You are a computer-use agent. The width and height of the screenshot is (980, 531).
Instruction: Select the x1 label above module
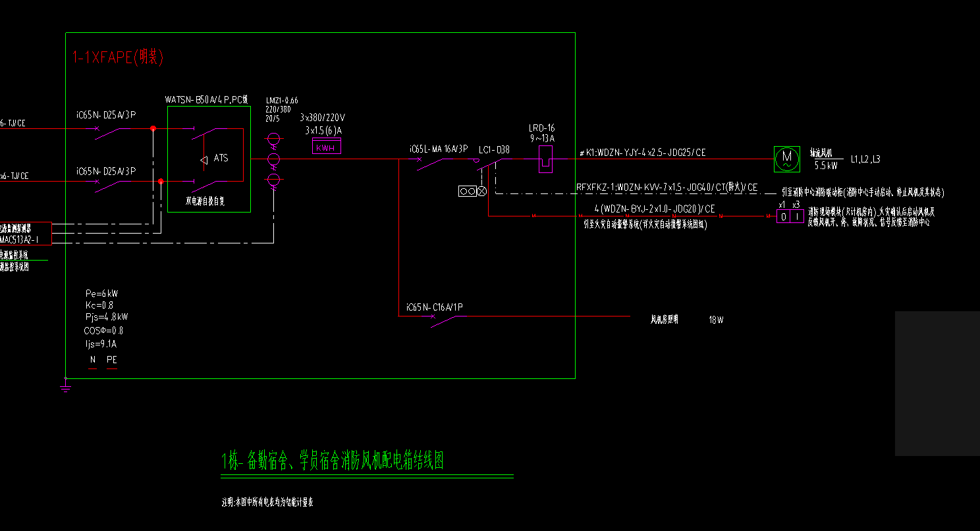782,205
